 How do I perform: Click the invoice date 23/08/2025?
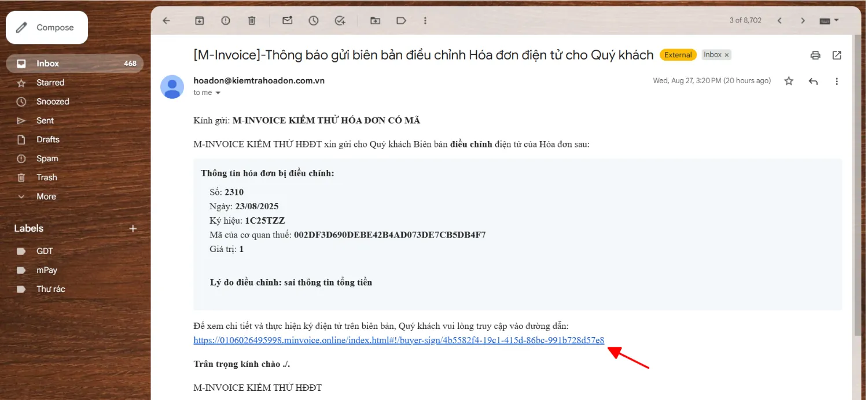point(257,206)
